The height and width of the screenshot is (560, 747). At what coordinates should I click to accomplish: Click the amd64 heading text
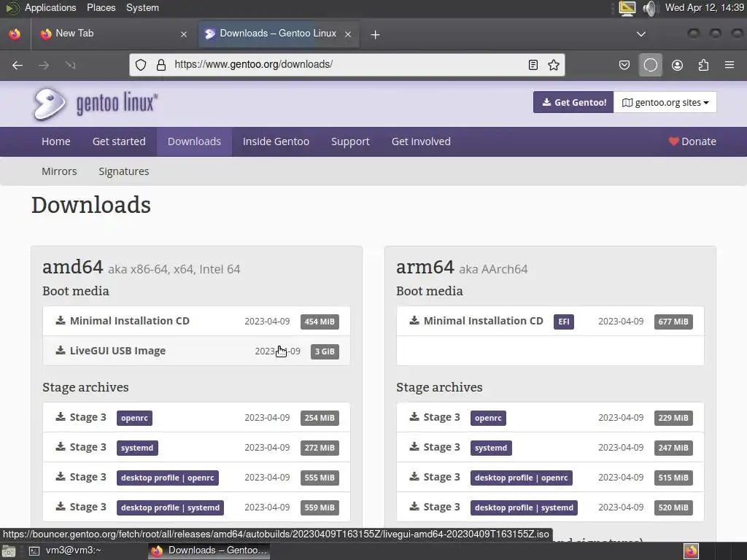73,267
